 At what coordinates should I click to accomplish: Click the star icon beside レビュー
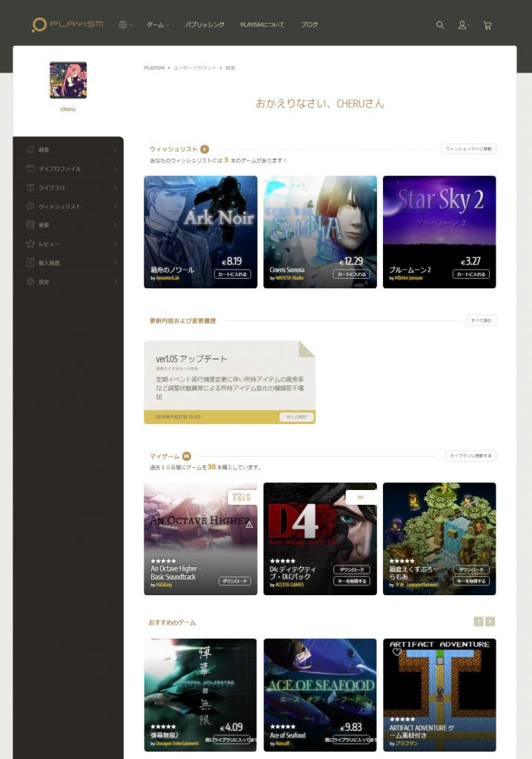(30, 243)
